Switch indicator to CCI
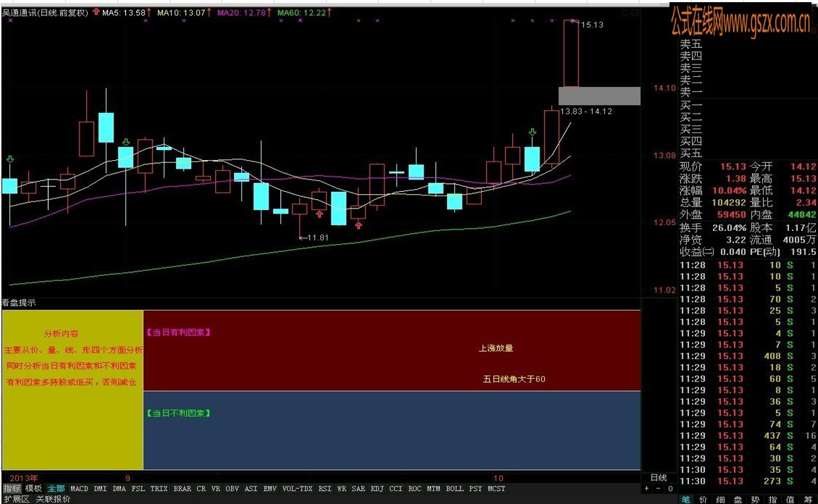Image resolution: width=818 pixels, height=504 pixels. [396, 488]
